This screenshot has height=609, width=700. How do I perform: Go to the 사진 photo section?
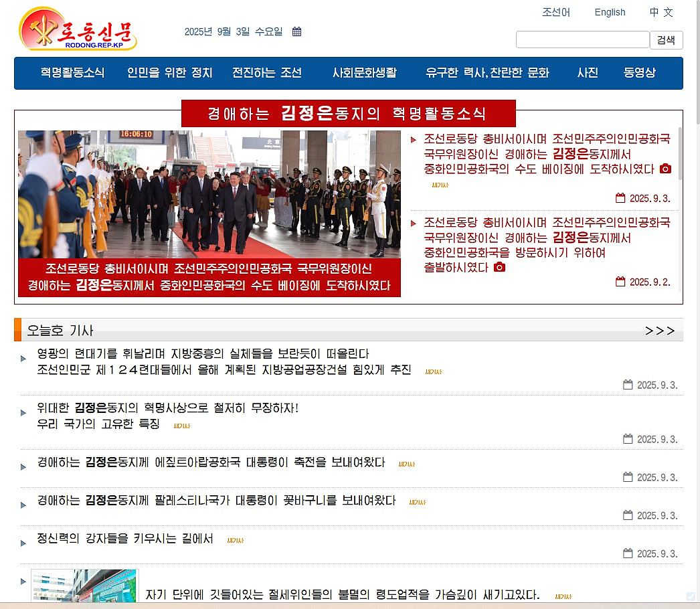pos(588,73)
